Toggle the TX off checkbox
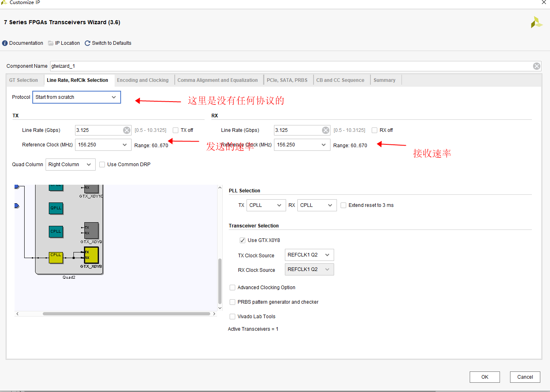The image size is (550, 392). coord(176,130)
